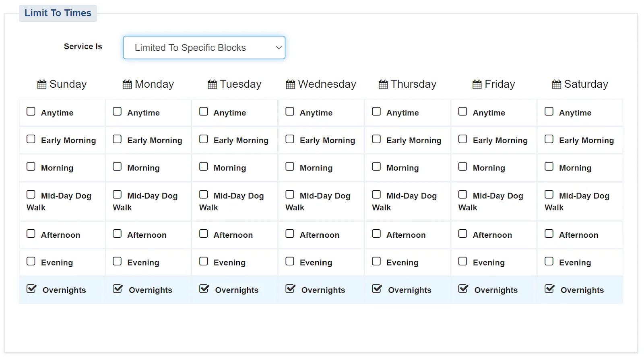The width and height of the screenshot is (644, 358).
Task: Tick Friday Evening checkbox
Action: pyautogui.click(x=463, y=261)
